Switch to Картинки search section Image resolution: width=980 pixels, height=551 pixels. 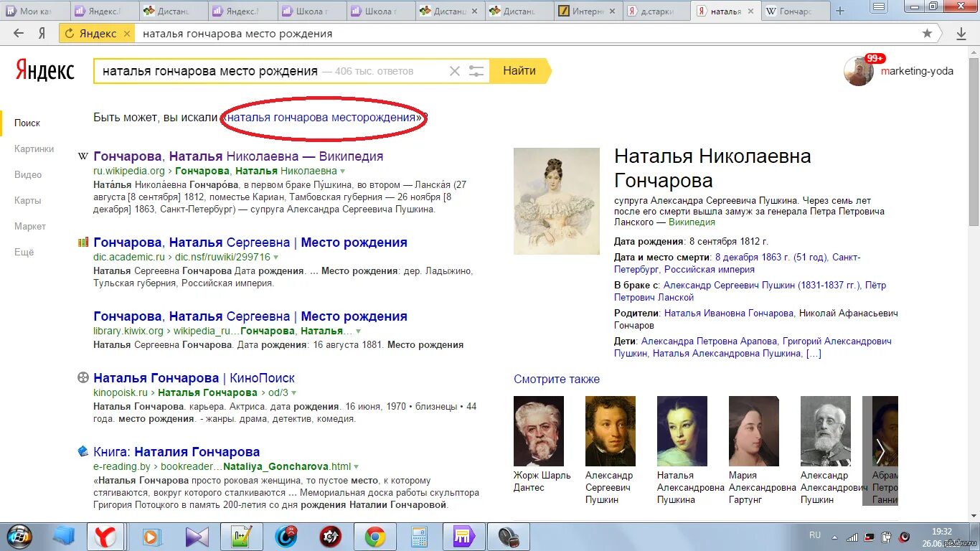click(34, 149)
